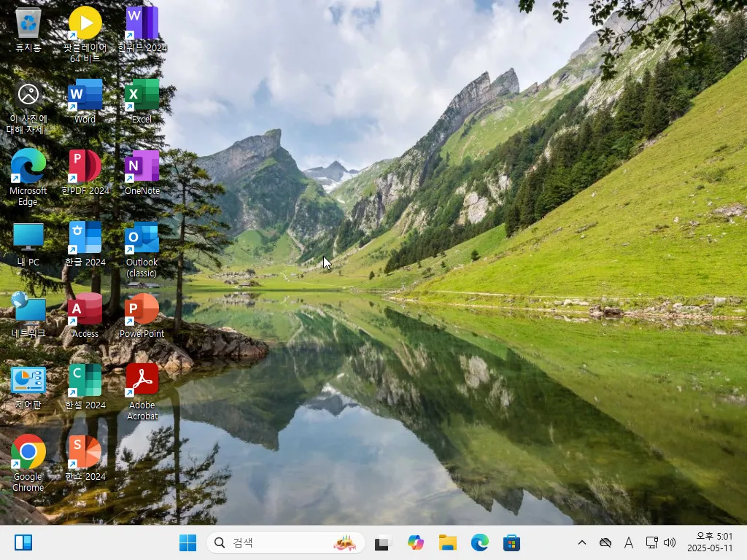Expand the hidden system tray icons chevron
This screenshot has height=560, width=747.
(x=581, y=543)
